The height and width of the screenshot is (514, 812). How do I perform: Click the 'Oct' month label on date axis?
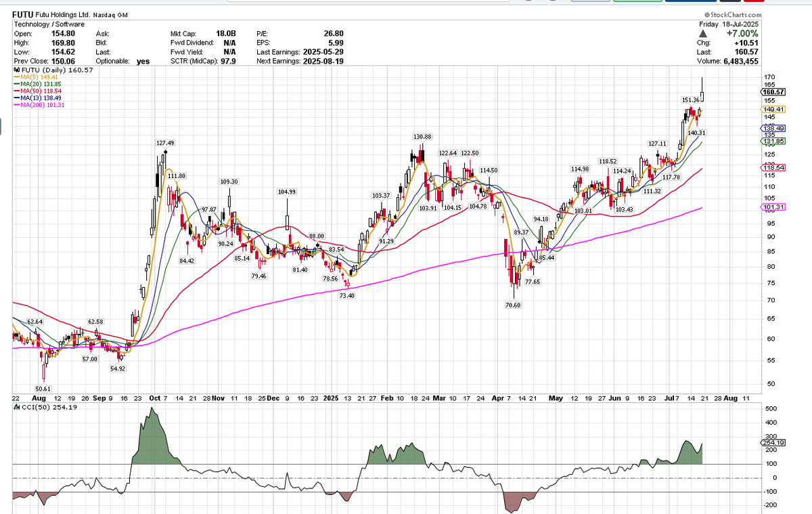(154, 398)
